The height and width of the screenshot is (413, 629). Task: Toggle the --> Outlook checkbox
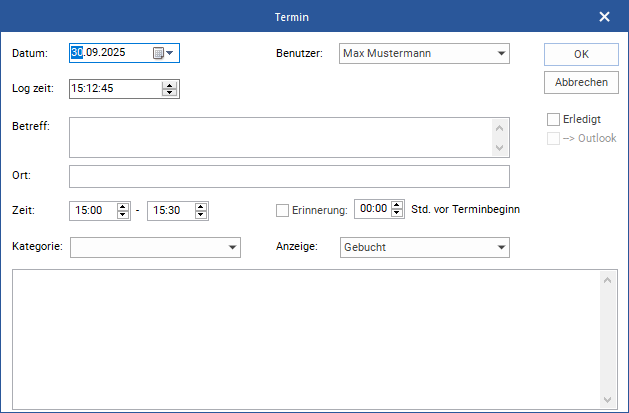click(553, 138)
